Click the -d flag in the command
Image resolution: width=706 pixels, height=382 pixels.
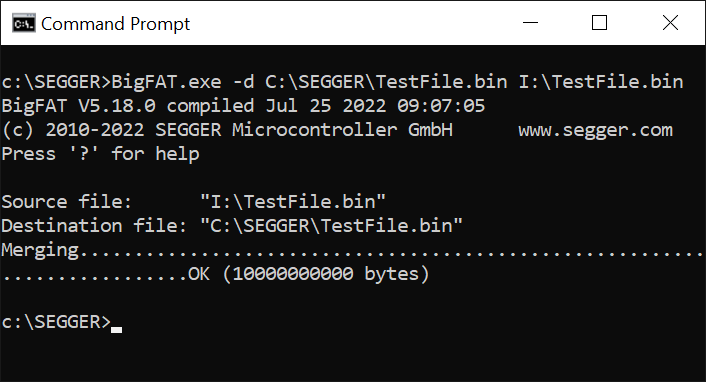[x=243, y=82]
